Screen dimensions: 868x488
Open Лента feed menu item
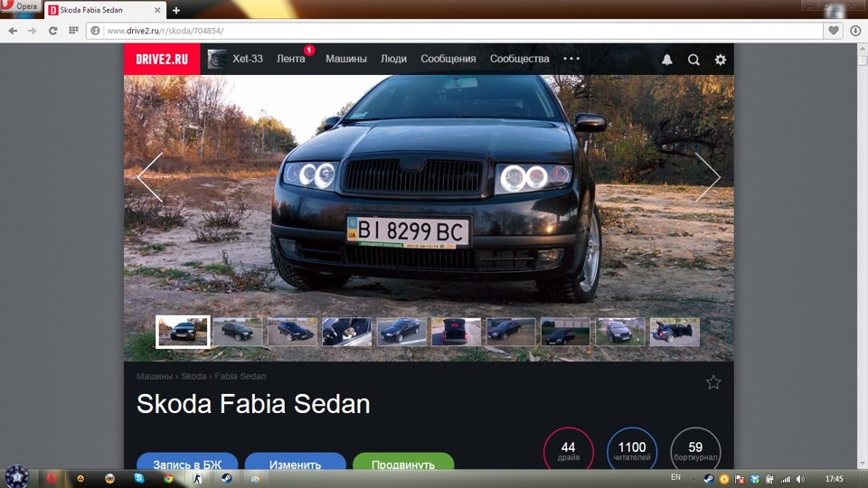click(291, 59)
